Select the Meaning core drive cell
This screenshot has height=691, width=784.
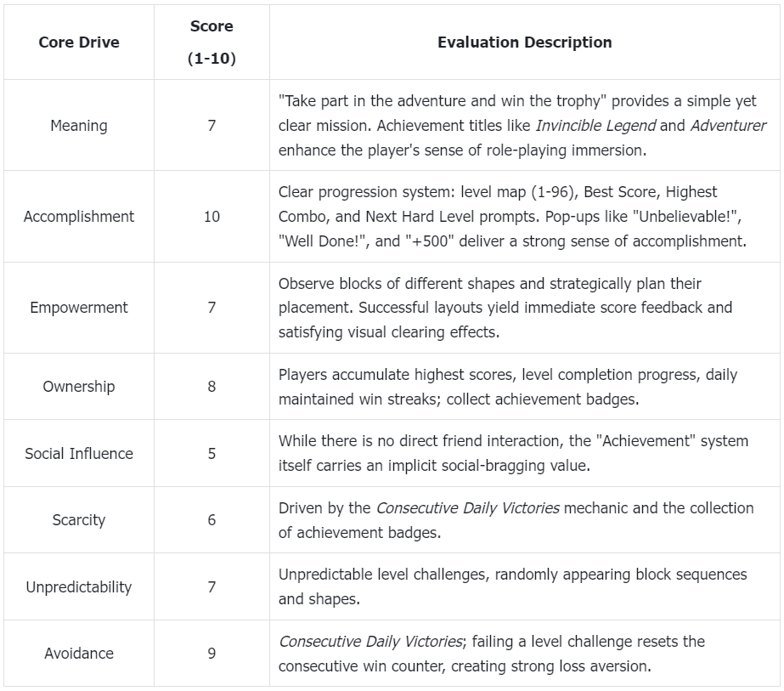79,126
